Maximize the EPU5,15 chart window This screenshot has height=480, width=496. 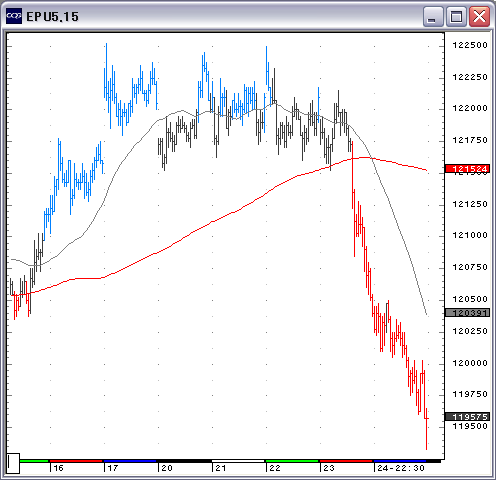456,16
